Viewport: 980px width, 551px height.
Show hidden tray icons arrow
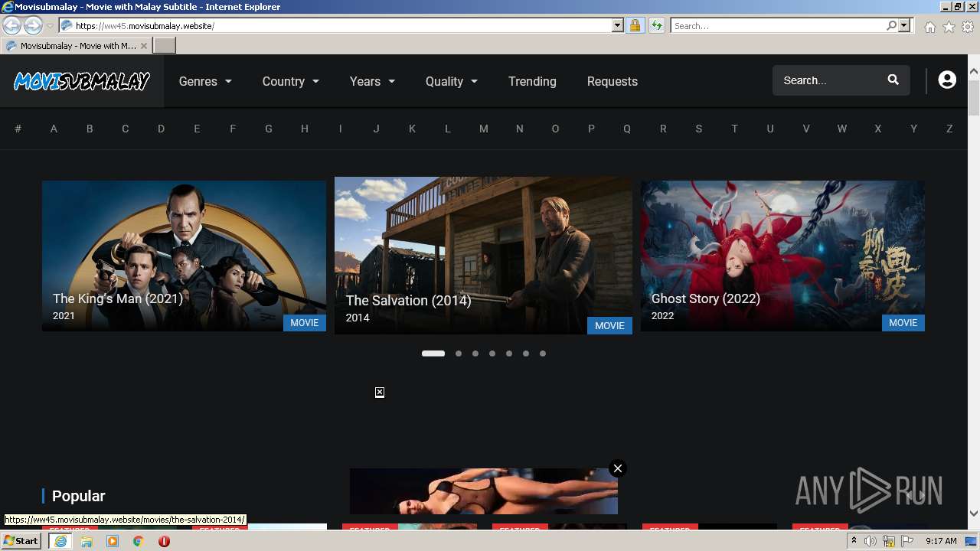click(854, 541)
